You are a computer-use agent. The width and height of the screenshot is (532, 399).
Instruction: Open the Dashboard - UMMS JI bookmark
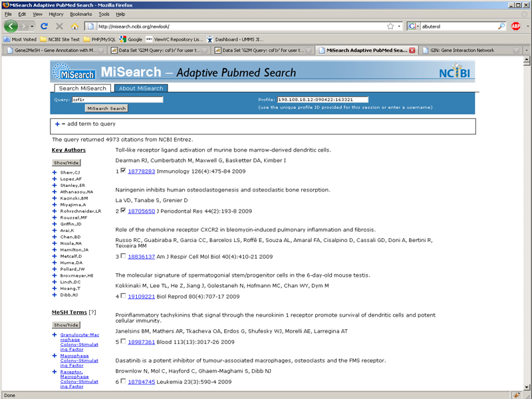coord(235,39)
